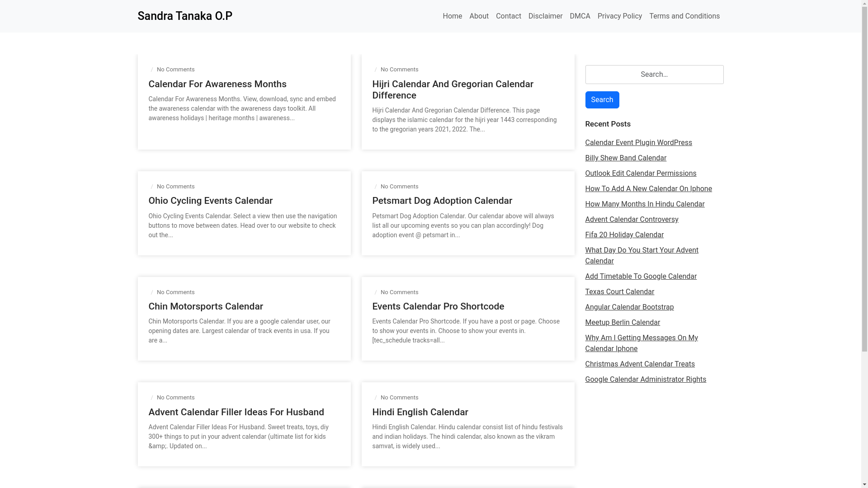
Task: Open Chin Motorsports Calendar post
Action: pos(205,306)
